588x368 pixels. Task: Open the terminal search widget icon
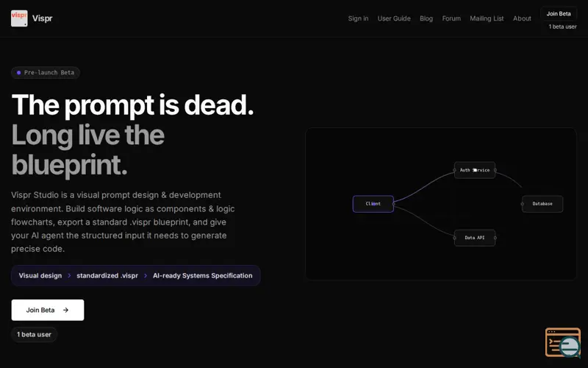(563, 342)
